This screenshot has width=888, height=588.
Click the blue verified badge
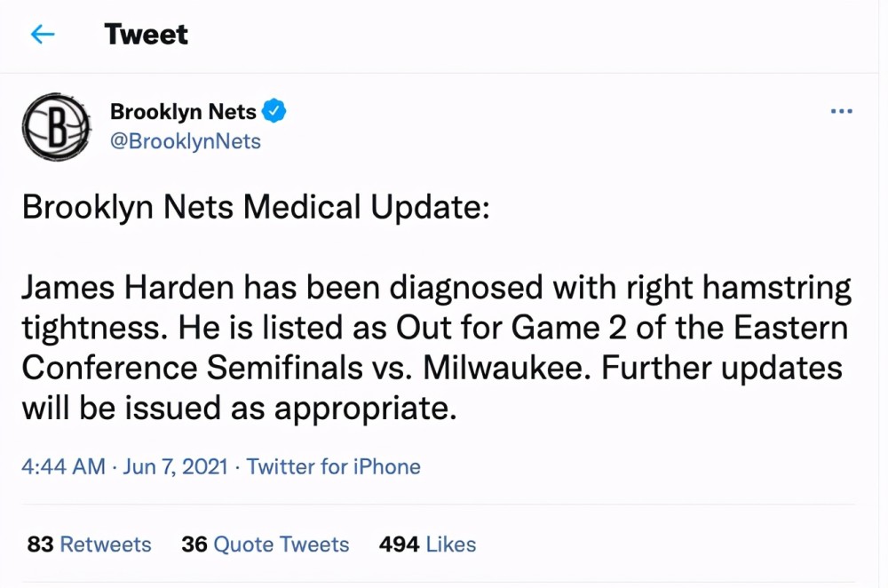[274, 111]
